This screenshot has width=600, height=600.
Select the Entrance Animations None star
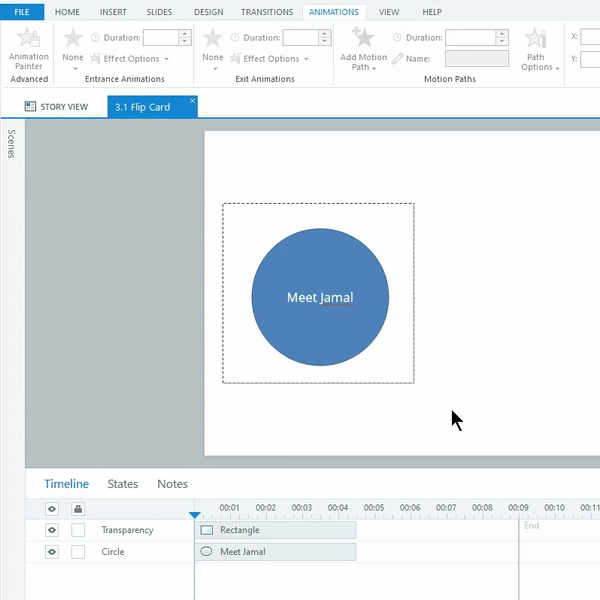point(72,38)
